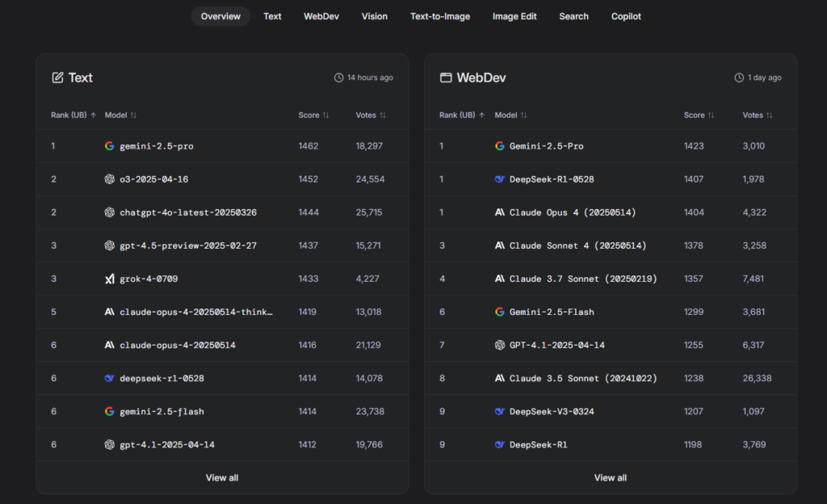Switch to the Overview tab
Viewport: 827px width, 504px height.
point(220,16)
